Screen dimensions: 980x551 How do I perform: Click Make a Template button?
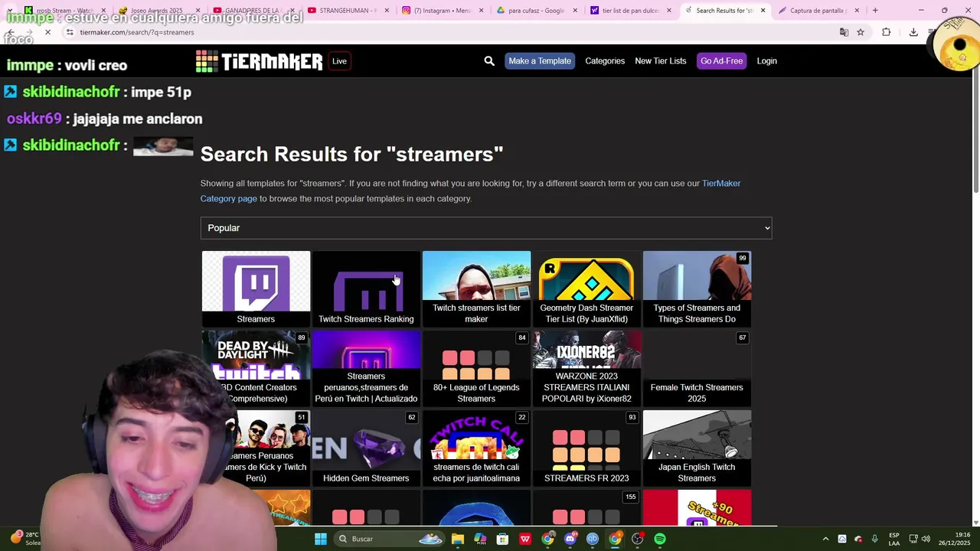click(540, 61)
